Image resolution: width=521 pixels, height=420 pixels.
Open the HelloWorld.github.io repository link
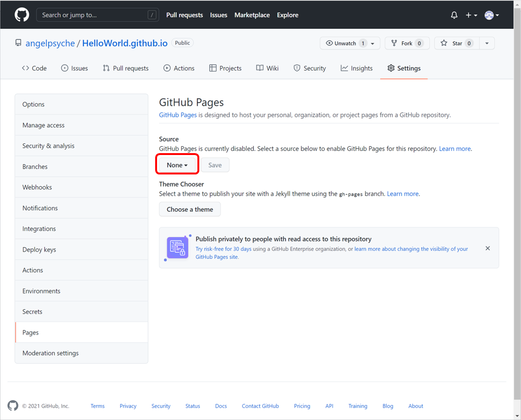125,43
